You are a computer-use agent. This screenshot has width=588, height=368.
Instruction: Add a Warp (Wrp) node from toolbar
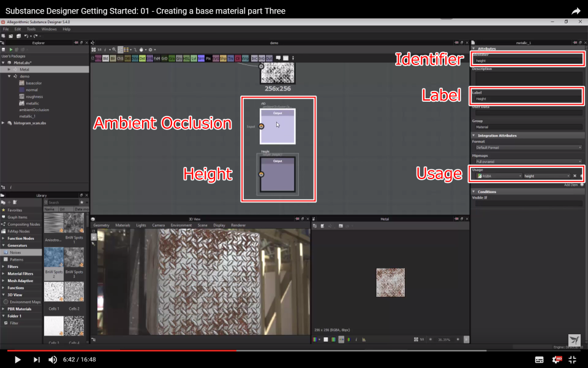coord(245,58)
